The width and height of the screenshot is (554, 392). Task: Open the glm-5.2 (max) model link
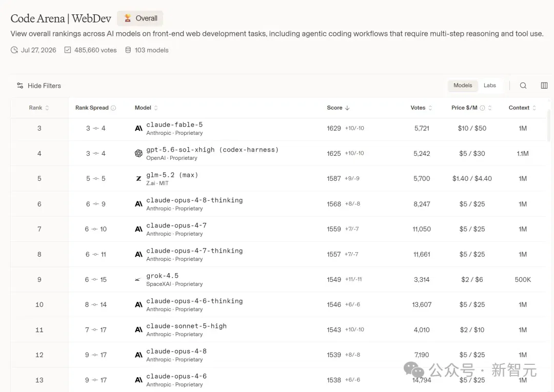click(x=172, y=175)
